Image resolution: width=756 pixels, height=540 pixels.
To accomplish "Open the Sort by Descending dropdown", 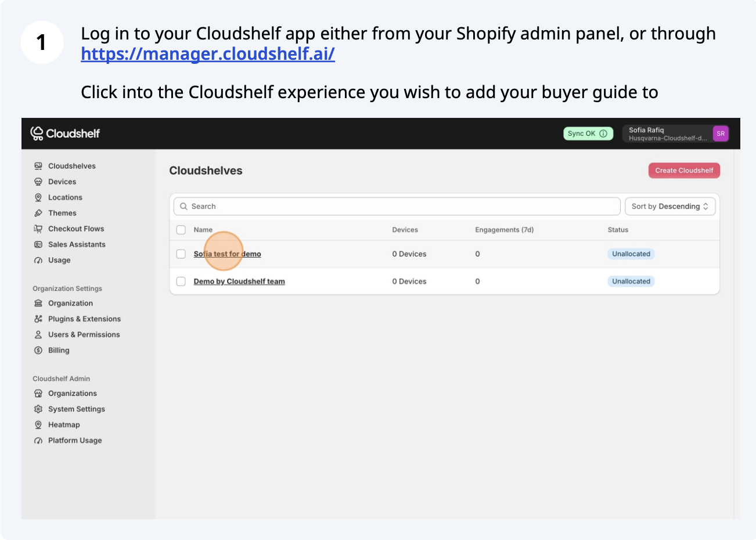I will pyautogui.click(x=669, y=206).
